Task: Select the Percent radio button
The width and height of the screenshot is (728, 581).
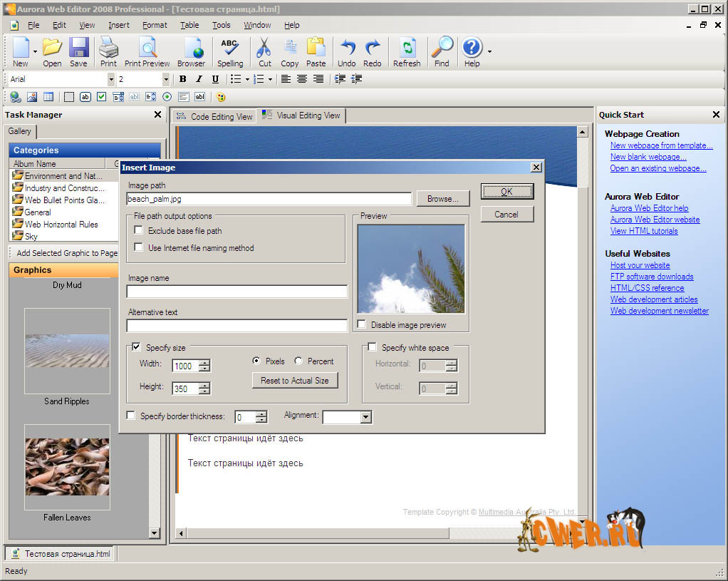Action: coord(298,361)
